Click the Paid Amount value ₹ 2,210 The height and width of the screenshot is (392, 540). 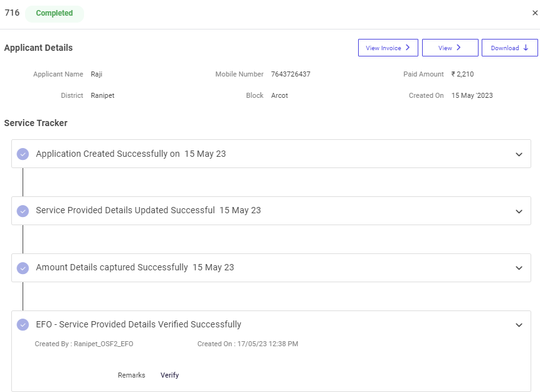point(462,74)
